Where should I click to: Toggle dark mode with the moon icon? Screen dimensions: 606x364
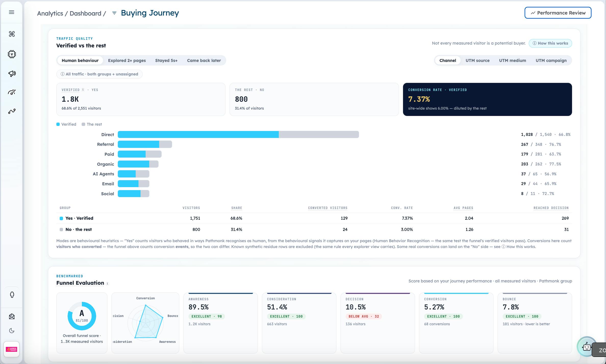pyautogui.click(x=12, y=331)
